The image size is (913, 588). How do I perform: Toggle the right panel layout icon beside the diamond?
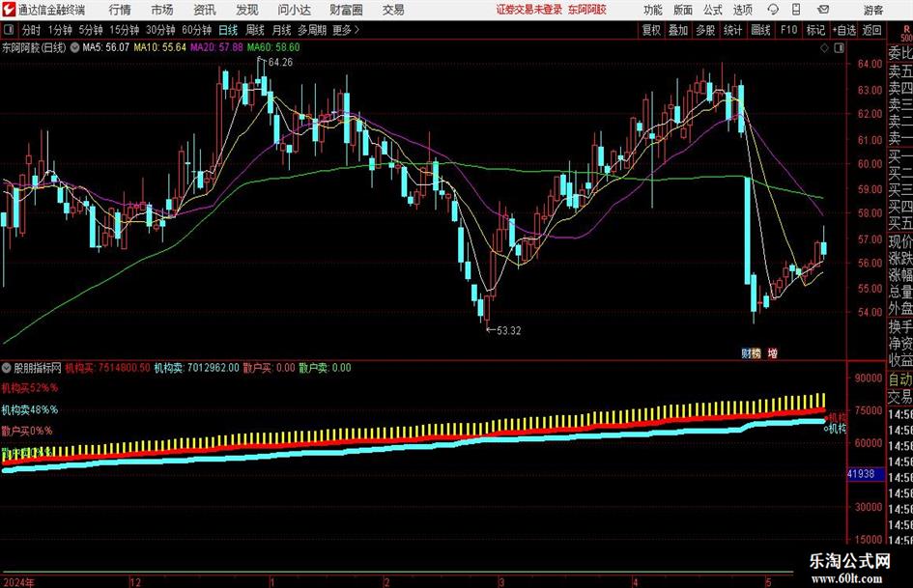click(x=839, y=48)
